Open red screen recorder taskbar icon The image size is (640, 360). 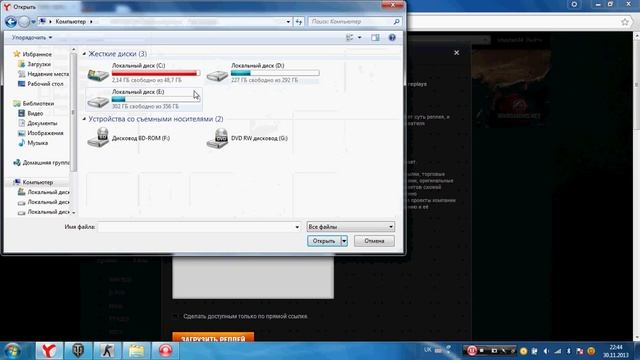pyautogui.click(x=165, y=351)
